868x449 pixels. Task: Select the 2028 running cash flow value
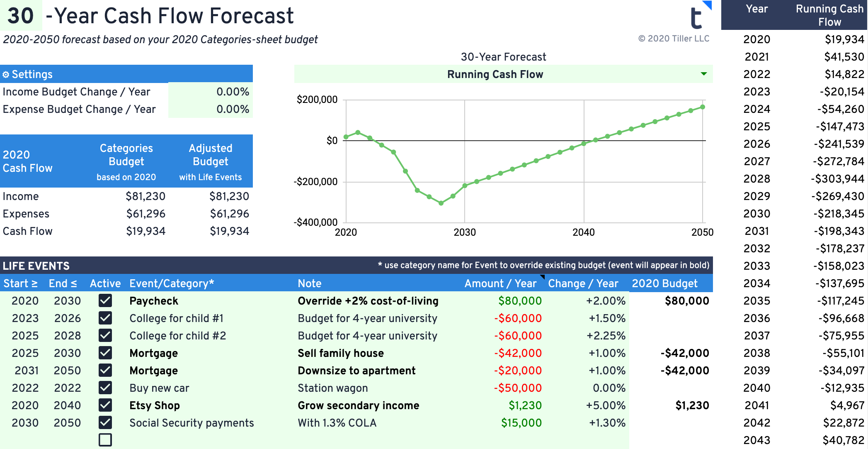[x=839, y=179]
